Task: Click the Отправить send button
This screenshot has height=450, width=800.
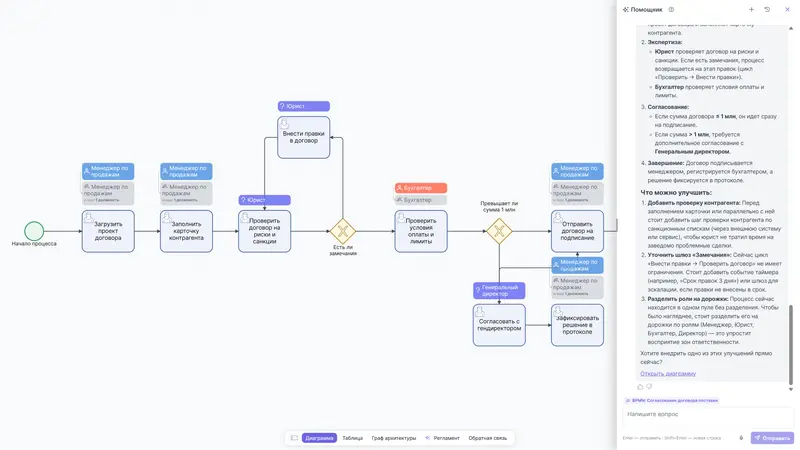Action: [x=772, y=438]
